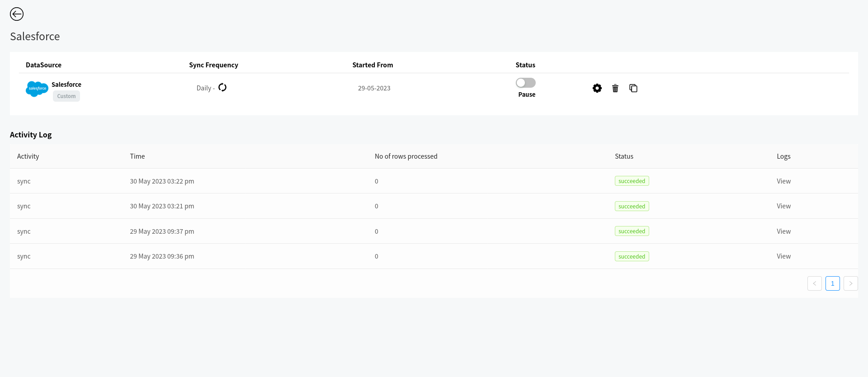Click the Time column header

137,156
